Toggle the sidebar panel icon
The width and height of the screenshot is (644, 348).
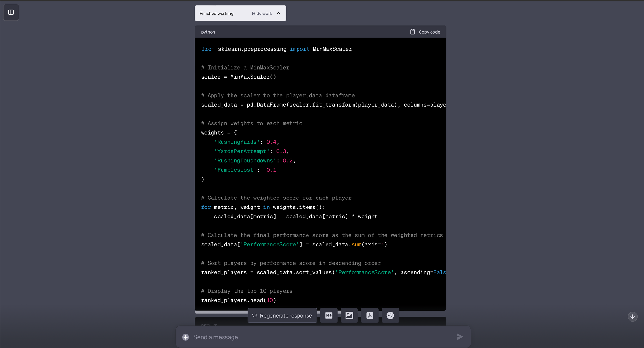click(11, 12)
